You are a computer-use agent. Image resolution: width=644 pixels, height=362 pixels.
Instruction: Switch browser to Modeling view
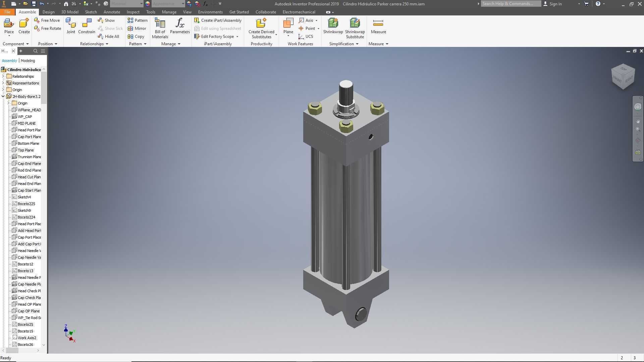[28, 61]
